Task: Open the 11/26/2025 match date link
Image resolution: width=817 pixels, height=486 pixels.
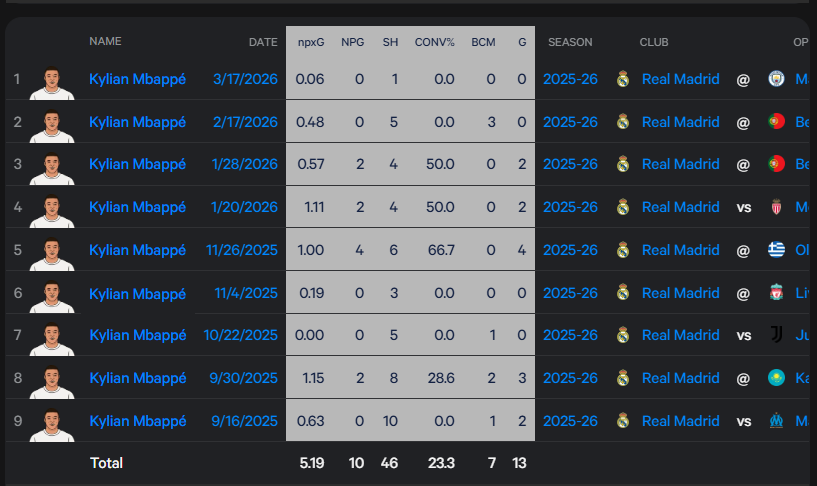Action: [242, 250]
